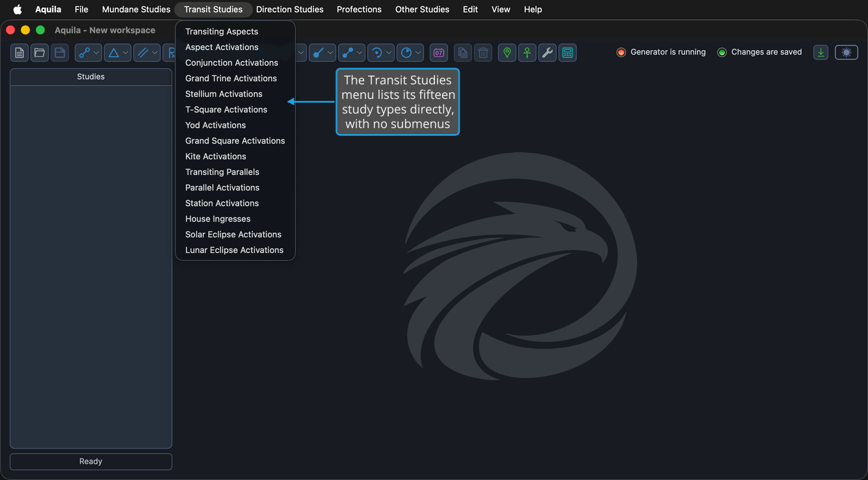Expand the two-node line study dropdown arrow
The height and width of the screenshot is (480, 868).
pos(360,53)
